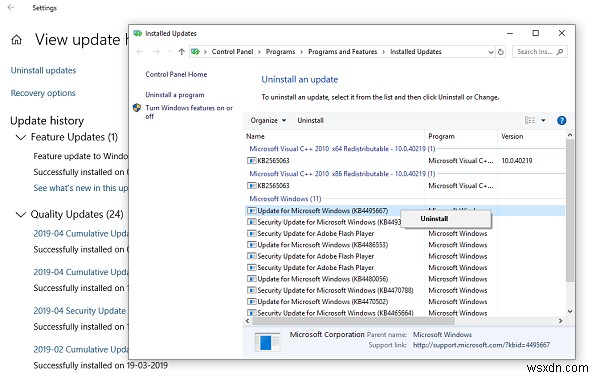The height and width of the screenshot is (378, 600).
Task: Change view with the view options icon
Action: point(530,121)
